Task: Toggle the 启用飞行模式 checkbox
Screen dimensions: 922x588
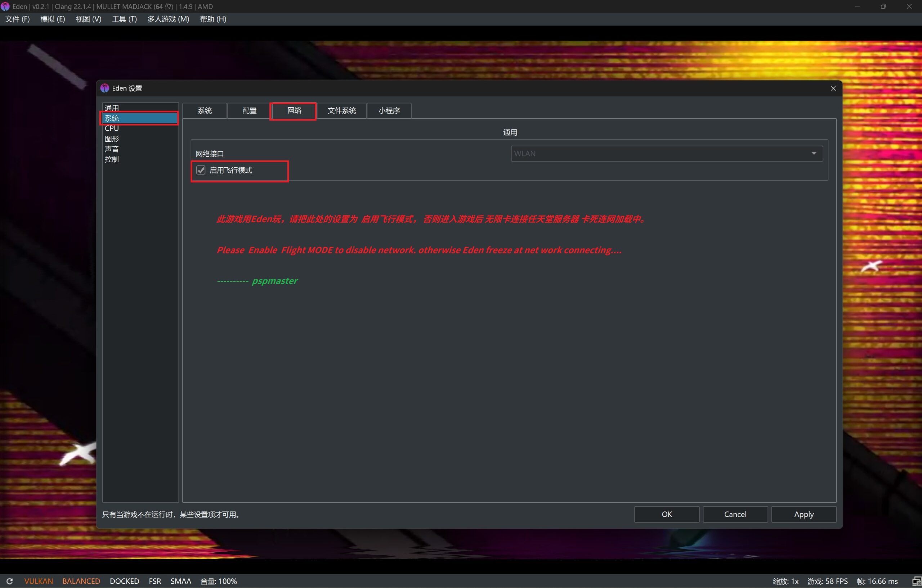Action: pos(201,170)
